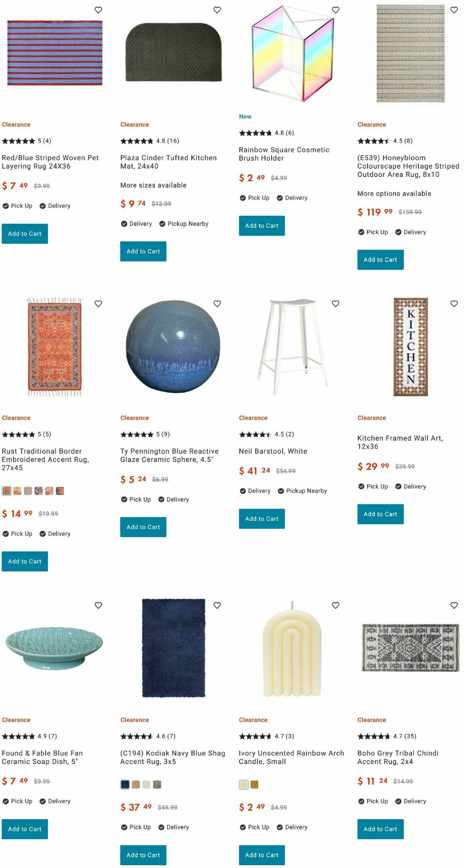Open Plaza Cinder Tufted Kitchen Mat title link
464x868 pixels.
click(168, 162)
